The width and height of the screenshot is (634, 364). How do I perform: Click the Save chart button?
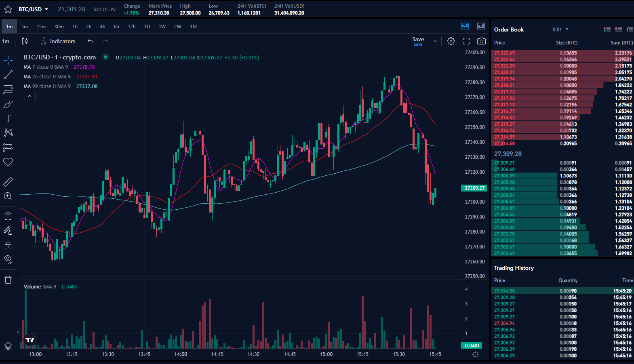coord(418,41)
